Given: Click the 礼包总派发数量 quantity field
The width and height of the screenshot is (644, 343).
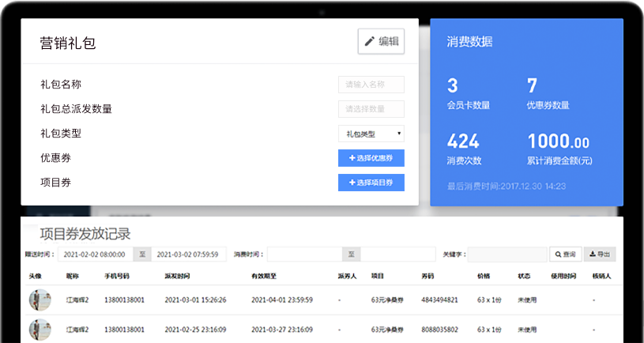Looking at the screenshot, I should click(x=371, y=109).
